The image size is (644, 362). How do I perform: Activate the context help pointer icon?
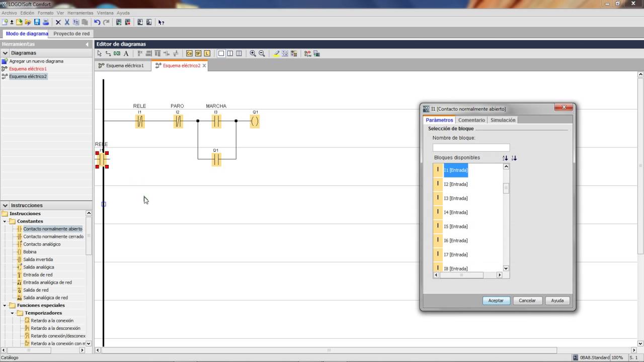[162, 22]
